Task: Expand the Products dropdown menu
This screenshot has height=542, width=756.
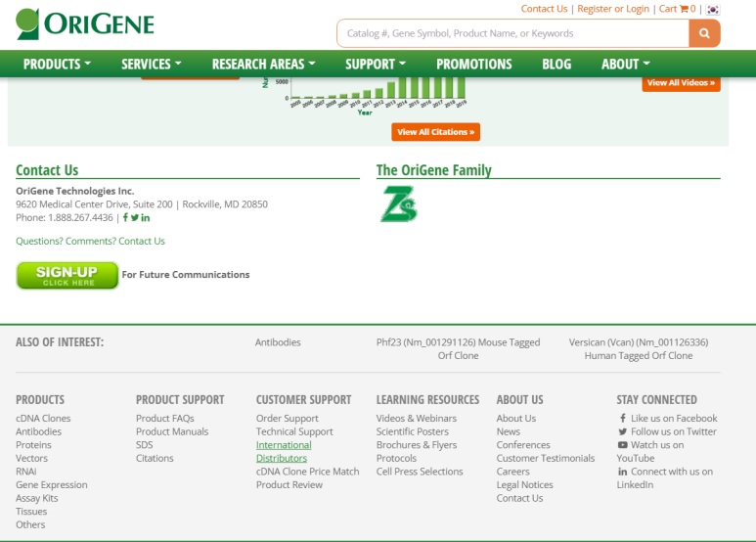Action: tap(57, 64)
